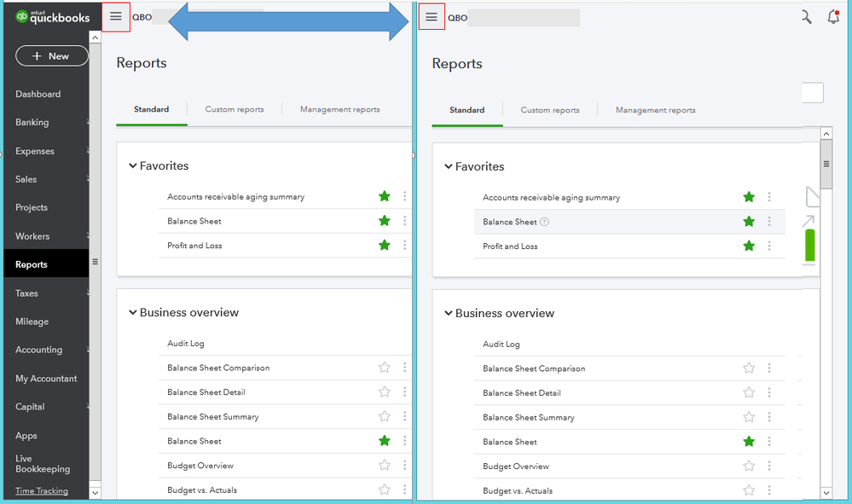Click the hamburger menu in the right pane
Screen dimensions: 852x504
pos(432,17)
